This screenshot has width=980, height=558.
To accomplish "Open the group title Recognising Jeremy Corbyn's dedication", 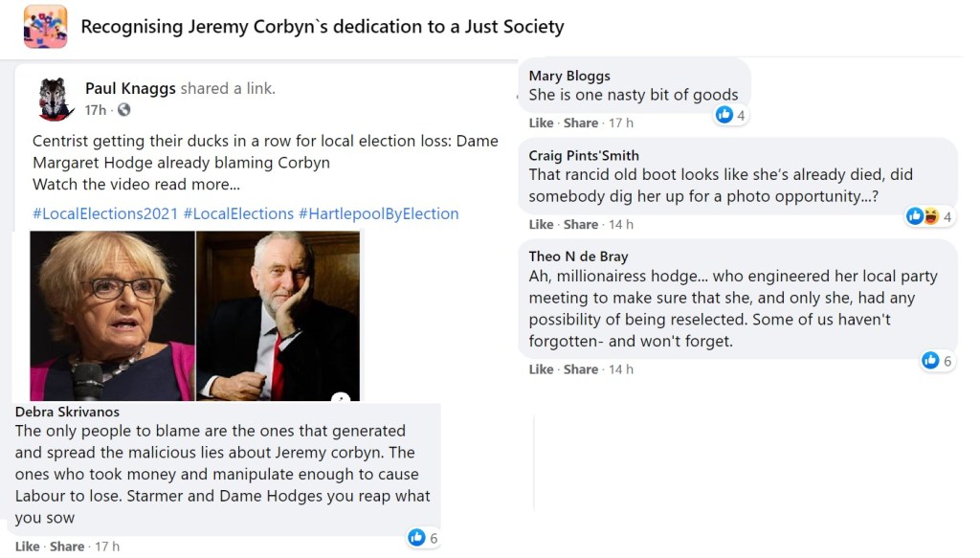I will point(322,27).
